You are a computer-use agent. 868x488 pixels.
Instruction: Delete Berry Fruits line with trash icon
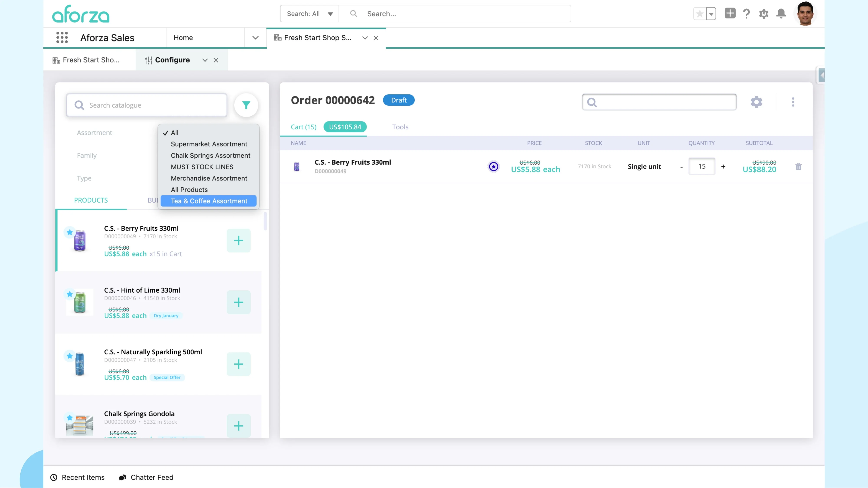pyautogui.click(x=799, y=166)
